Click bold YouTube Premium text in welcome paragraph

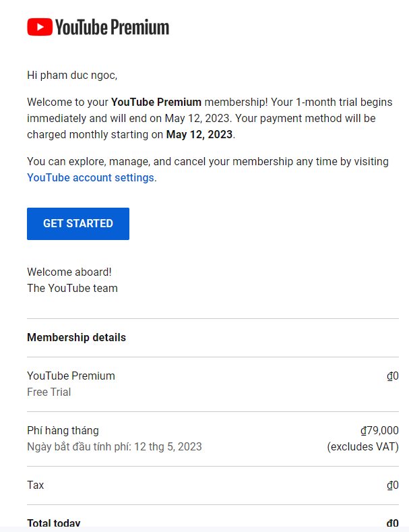coord(156,102)
